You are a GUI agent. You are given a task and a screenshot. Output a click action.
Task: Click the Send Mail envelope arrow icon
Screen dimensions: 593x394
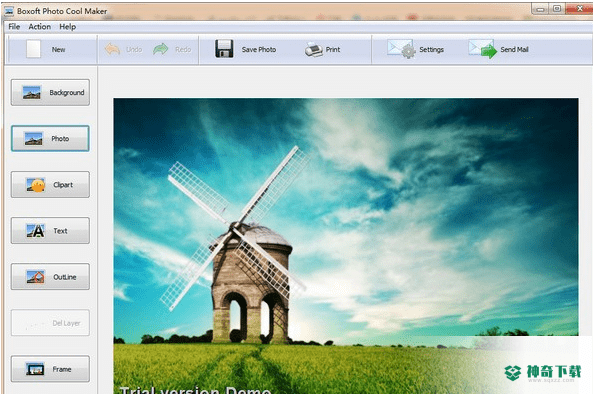pos(483,49)
